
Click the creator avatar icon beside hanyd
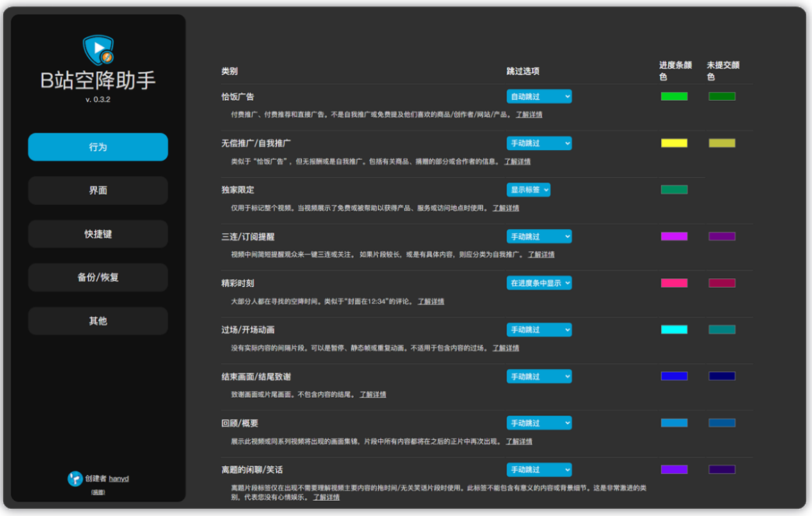coord(75,478)
